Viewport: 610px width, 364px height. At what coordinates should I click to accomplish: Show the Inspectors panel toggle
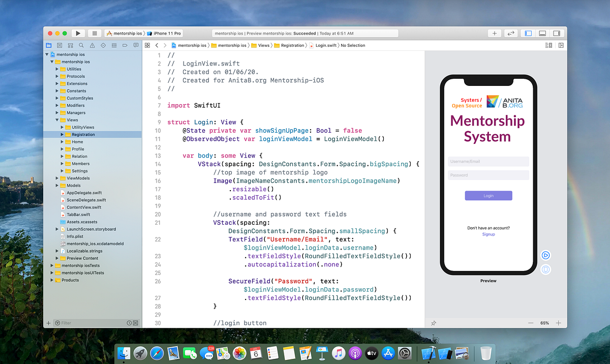557,33
